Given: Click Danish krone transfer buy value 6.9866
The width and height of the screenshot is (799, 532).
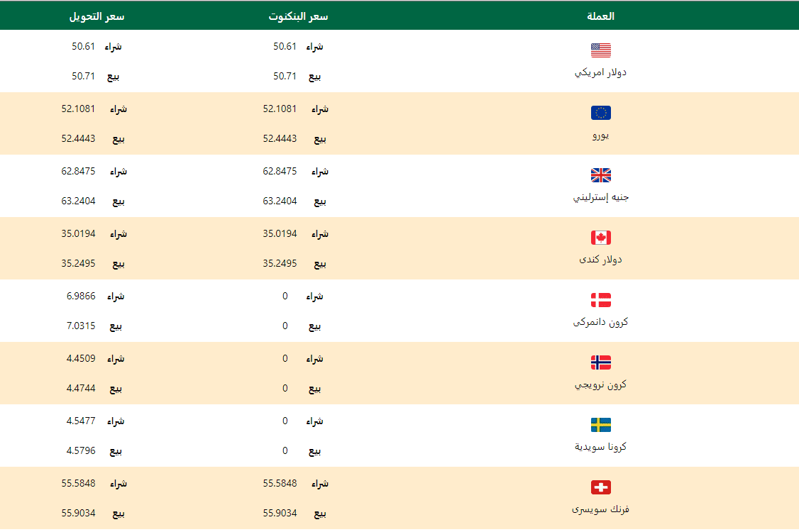Looking at the screenshot, I should point(81,297).
